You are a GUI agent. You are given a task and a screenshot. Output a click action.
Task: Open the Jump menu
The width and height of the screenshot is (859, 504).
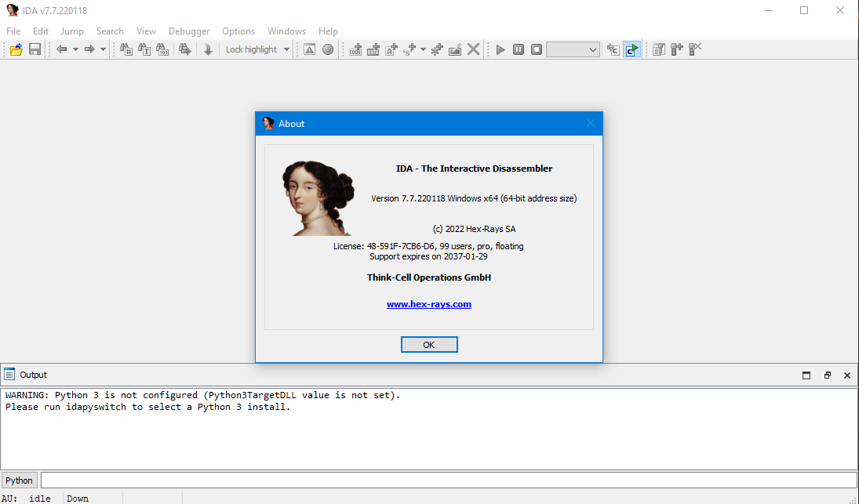coord(71,31)
